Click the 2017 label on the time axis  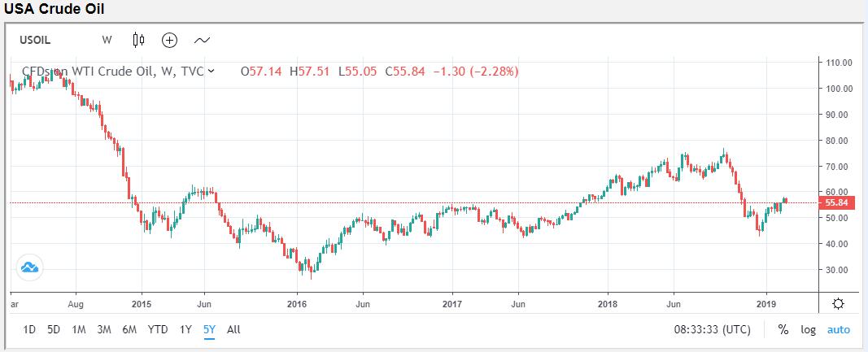452,303
